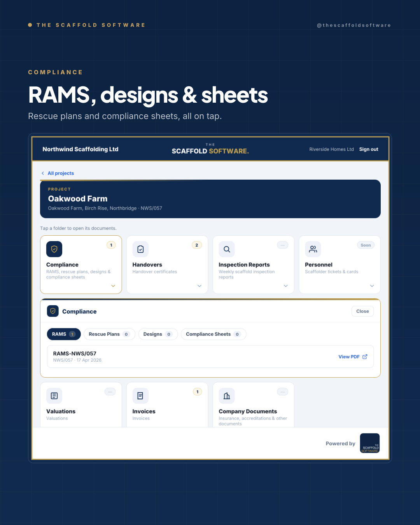Switch to the Designs tab
The height and width of the screenshot is (525, 420).
(x=158, y=334)
